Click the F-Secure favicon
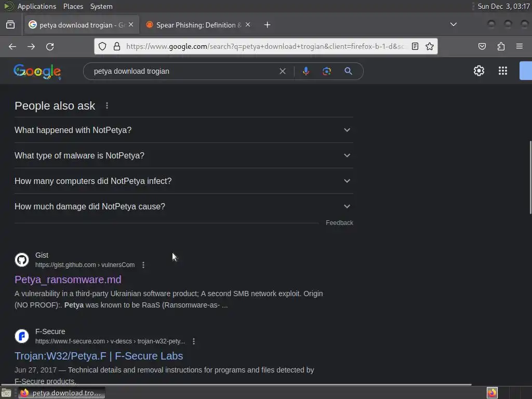Viewport: 532px width, 399px height. click(x=22, y=336)
